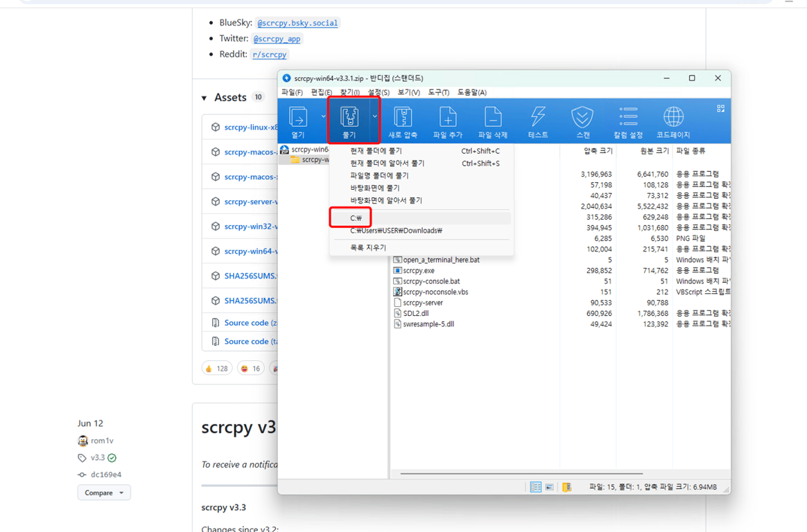The height and width of the screenshot is (532, 807).
Task: Select open_a_terminal_here.bat file row
Action: (x=437, y=260)
